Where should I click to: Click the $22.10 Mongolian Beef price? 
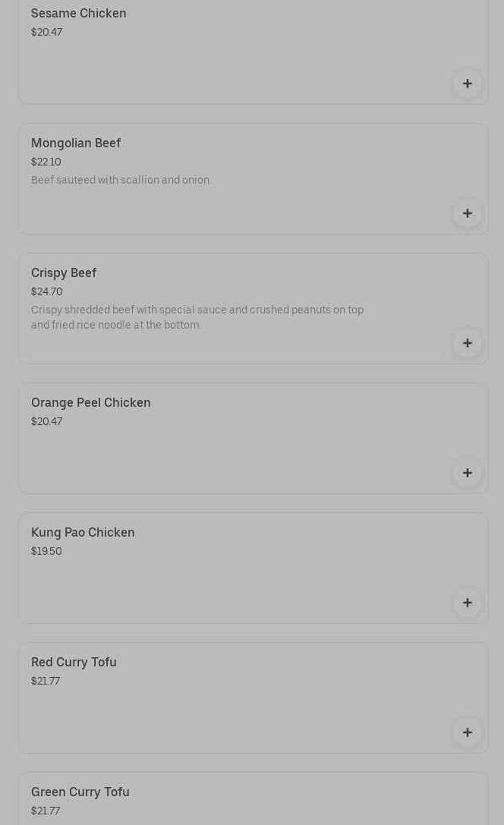(46, 162)
